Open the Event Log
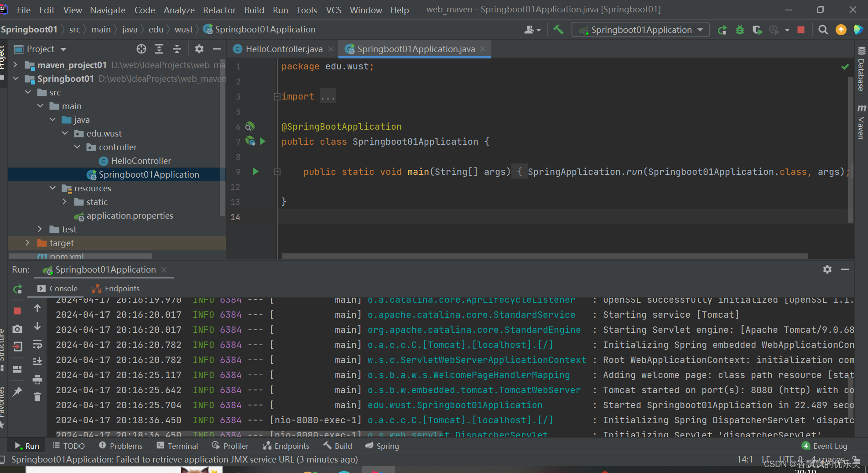The width and height of the screenshot is (868, 473). (x=825, y=446)
